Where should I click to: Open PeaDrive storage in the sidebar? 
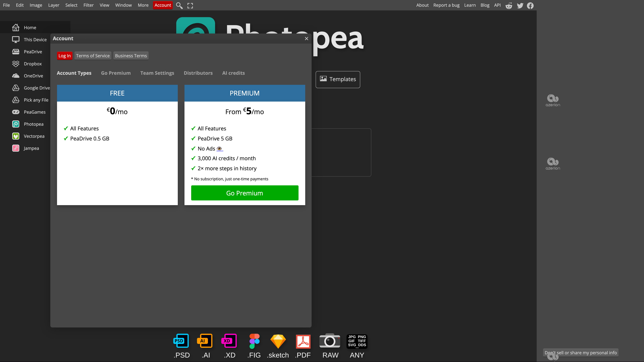coord(27,52)
